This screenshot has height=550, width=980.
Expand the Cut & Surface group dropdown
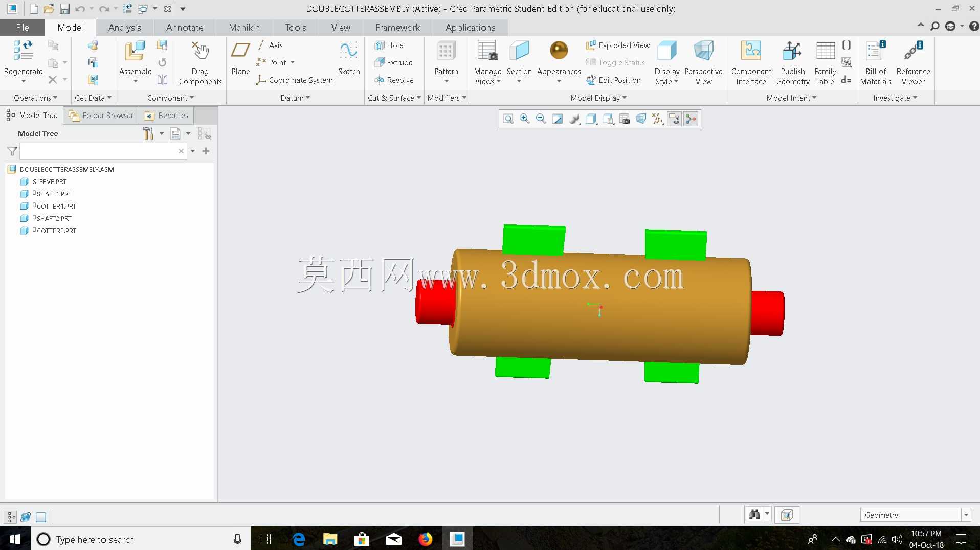pyautogui.click(x=394, y=98)
